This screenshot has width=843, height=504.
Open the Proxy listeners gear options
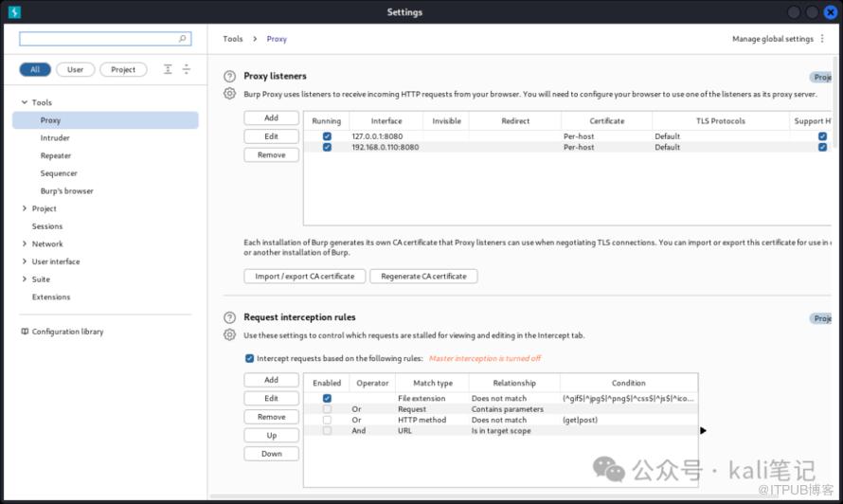pos(229,94)
